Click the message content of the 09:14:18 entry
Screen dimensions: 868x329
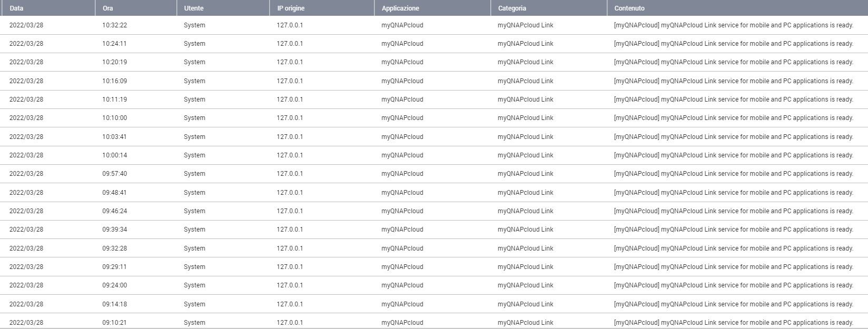tap(733, 304)
